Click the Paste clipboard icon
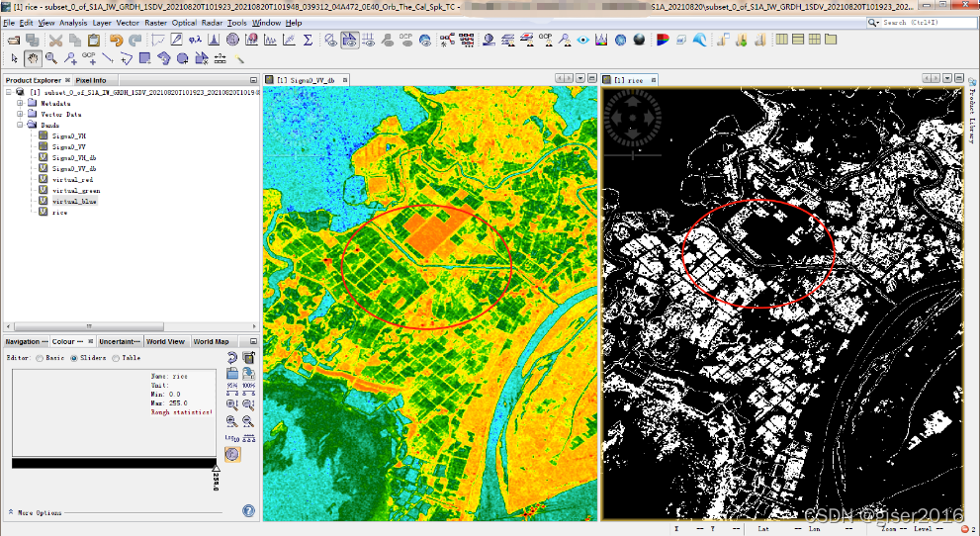The image size is (980, 536). tap(94, 40)
